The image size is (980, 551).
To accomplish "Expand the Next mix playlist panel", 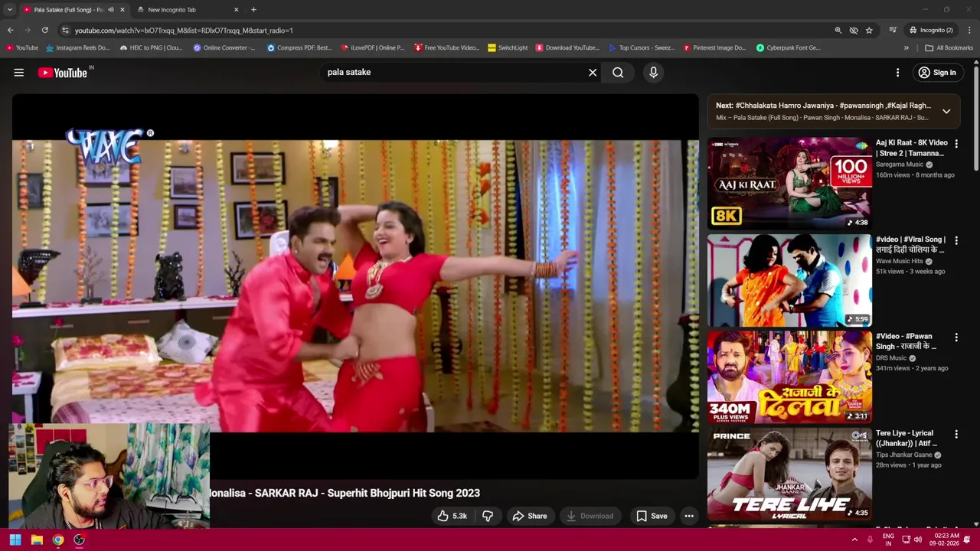I will click(x=946, y=112).
